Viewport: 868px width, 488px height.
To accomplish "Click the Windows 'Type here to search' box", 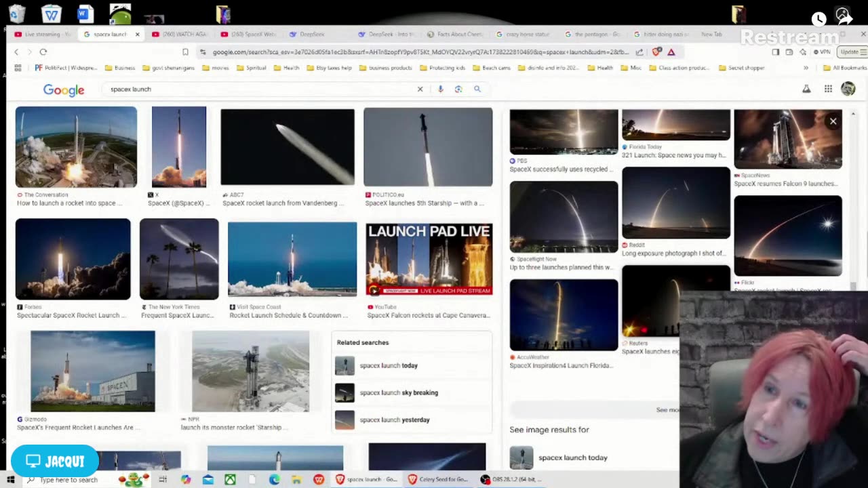I will pos(68,480).
